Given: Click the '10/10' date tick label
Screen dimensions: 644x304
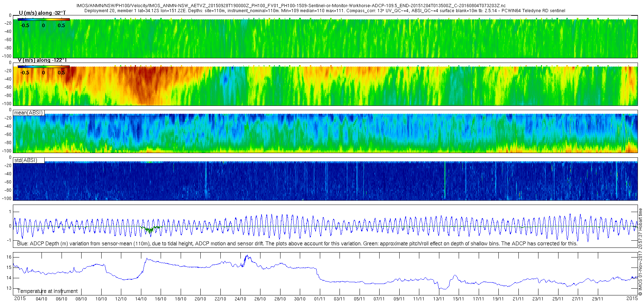Looking at the screenshot, I should 101,299.
